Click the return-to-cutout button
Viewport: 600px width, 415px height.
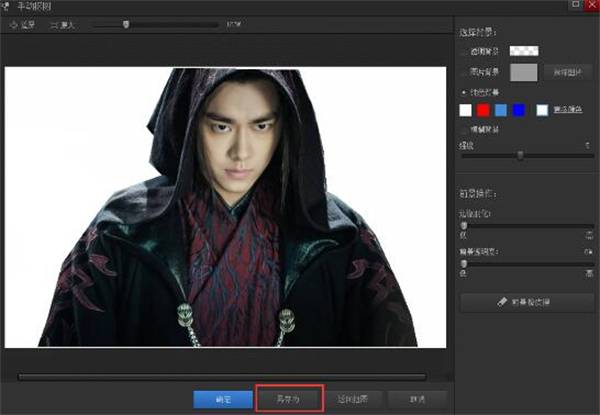click(352, 399)
